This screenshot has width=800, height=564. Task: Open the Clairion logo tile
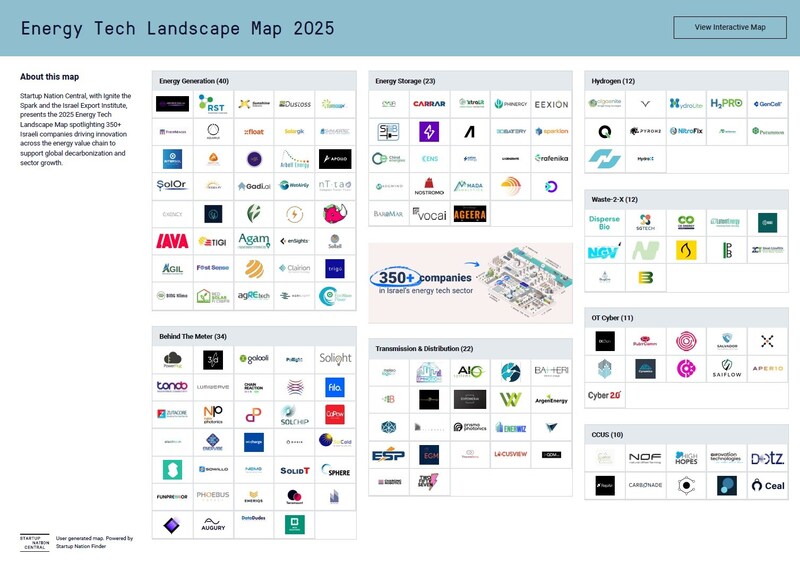point(294,268)
